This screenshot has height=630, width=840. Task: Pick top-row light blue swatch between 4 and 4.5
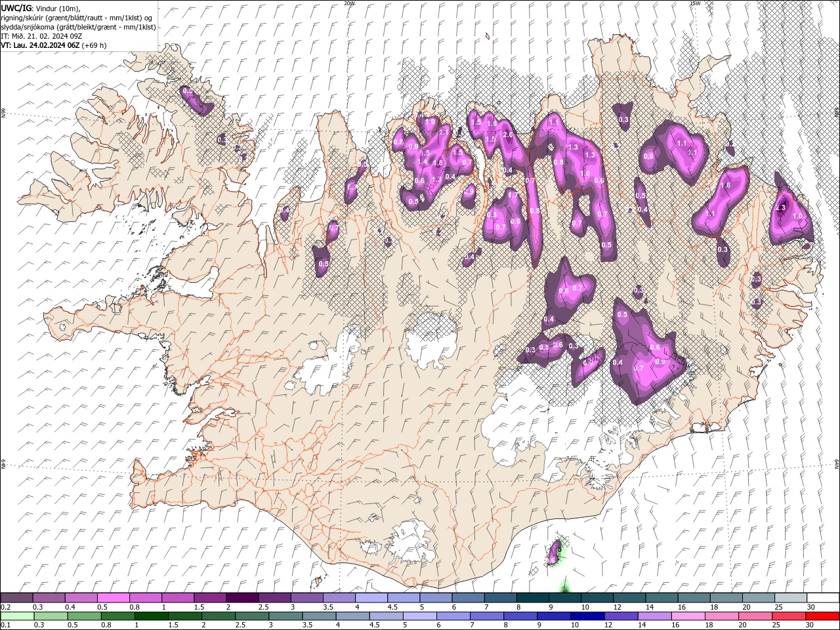pyautogui.click(x=372, y=597)
